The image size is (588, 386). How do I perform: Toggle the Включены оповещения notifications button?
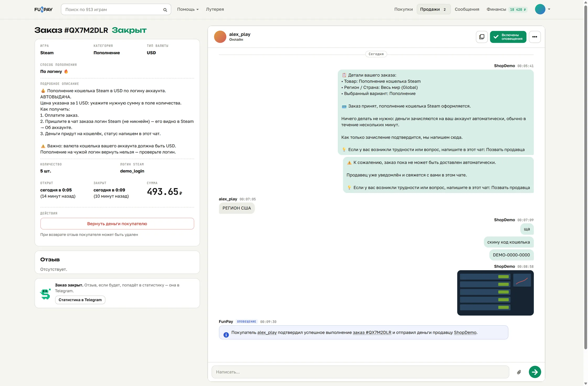pos(508,37)
